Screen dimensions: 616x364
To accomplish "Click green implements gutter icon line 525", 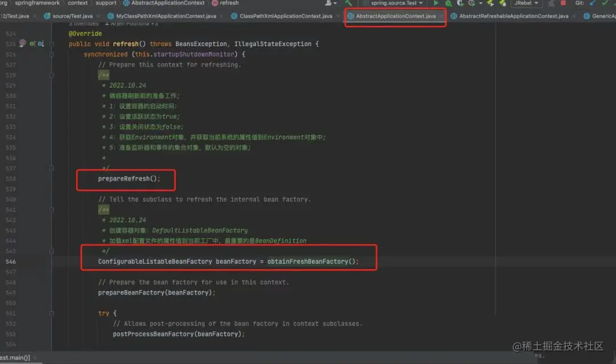I will [32, 44].
